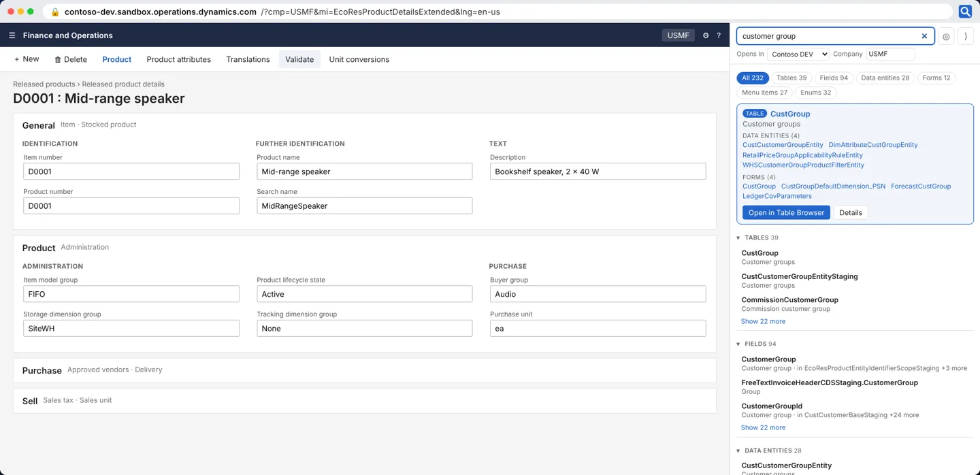
Task: Select the CustomerGroupId field result
Action: click(x=854, y=410)
